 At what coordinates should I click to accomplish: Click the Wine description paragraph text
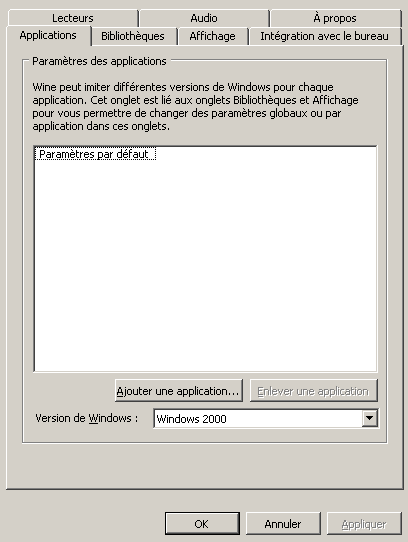coord(195,106)
